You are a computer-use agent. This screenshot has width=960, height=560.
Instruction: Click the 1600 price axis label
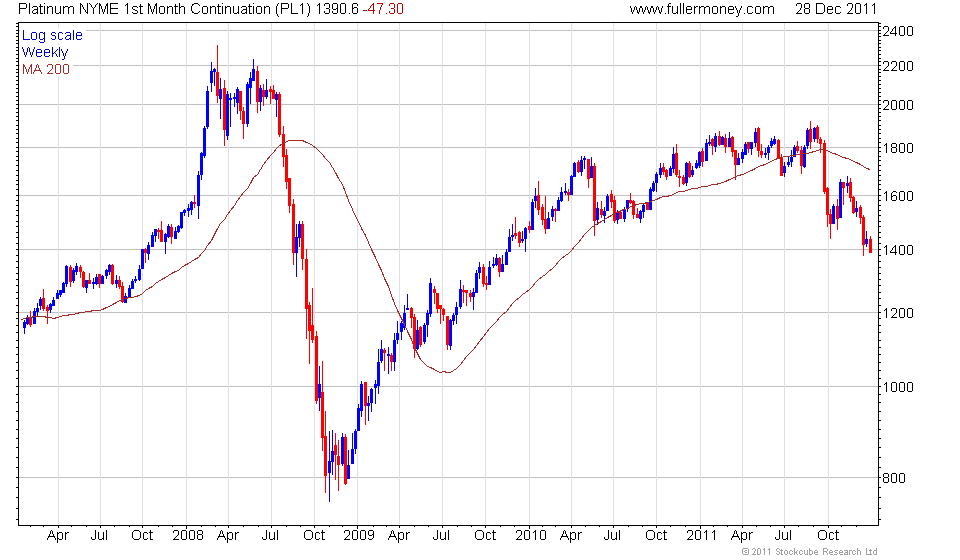[898, 196]
